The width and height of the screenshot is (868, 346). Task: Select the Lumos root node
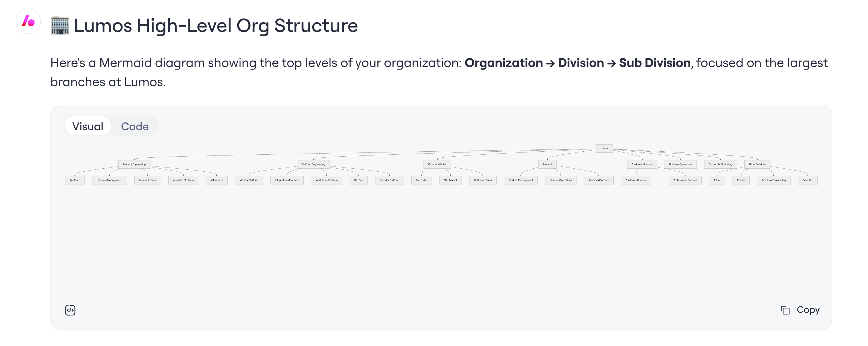[604, 148]
